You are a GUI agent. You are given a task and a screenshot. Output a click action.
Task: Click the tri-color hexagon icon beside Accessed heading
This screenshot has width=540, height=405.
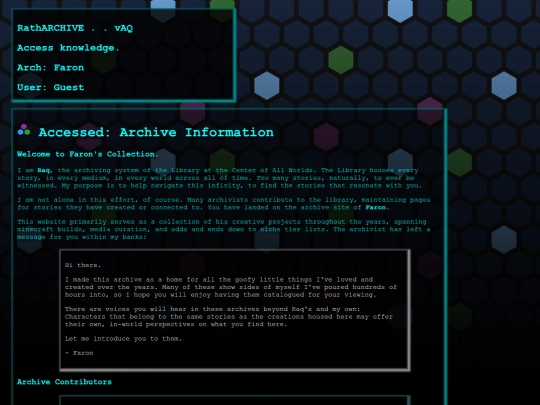click(x=24, y=130)
